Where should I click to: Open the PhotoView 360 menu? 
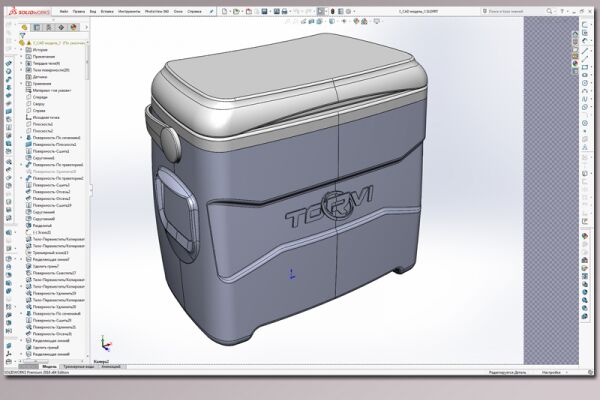click(x=157, y=11)
